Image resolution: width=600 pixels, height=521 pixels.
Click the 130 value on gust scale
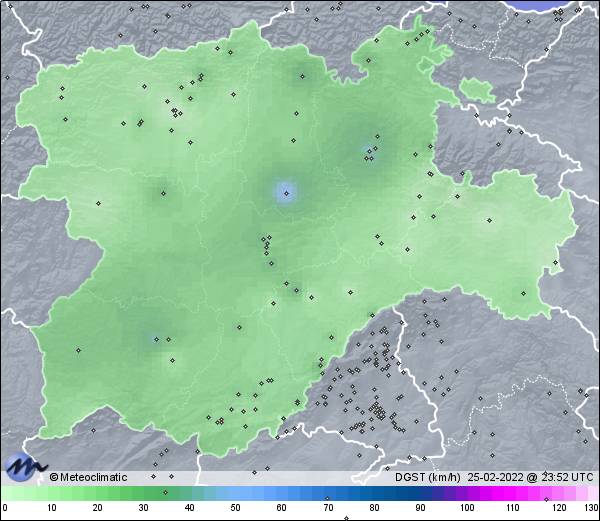click(x=592, y=508)
